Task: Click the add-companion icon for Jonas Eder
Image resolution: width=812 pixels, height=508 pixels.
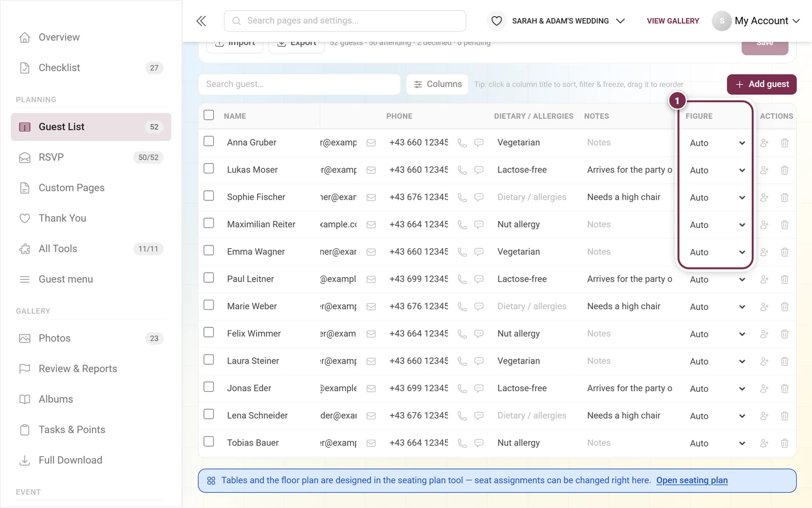Action: 764,388
